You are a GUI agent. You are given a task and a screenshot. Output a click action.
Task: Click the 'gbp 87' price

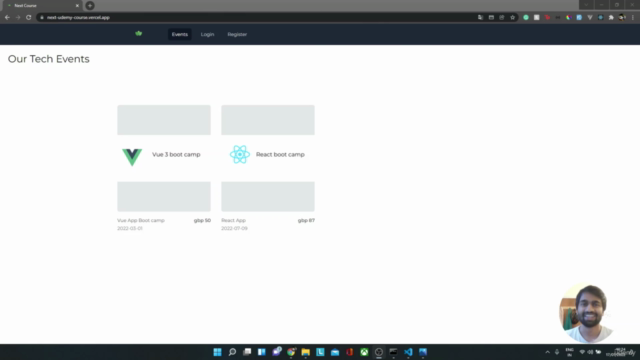pos(306,220)
